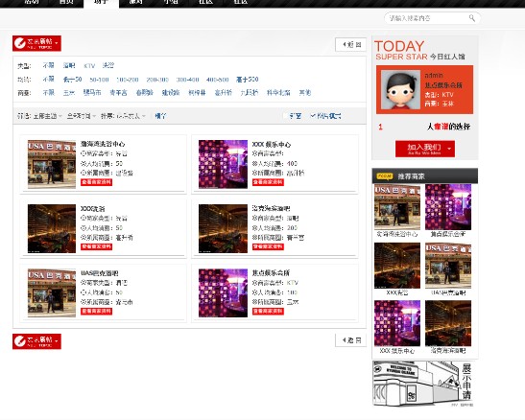Click the back button below the listings
This screenshot has width=525, height=420.
pos(350,340)
